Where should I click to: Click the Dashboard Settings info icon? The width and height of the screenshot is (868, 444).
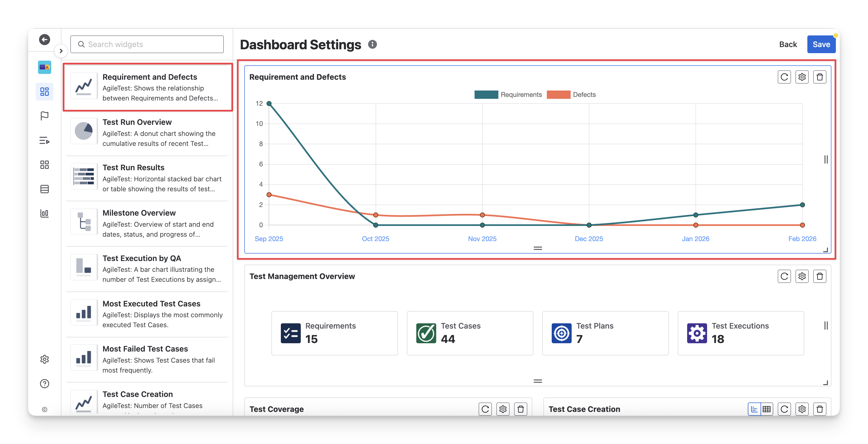[x=372, y=45]
